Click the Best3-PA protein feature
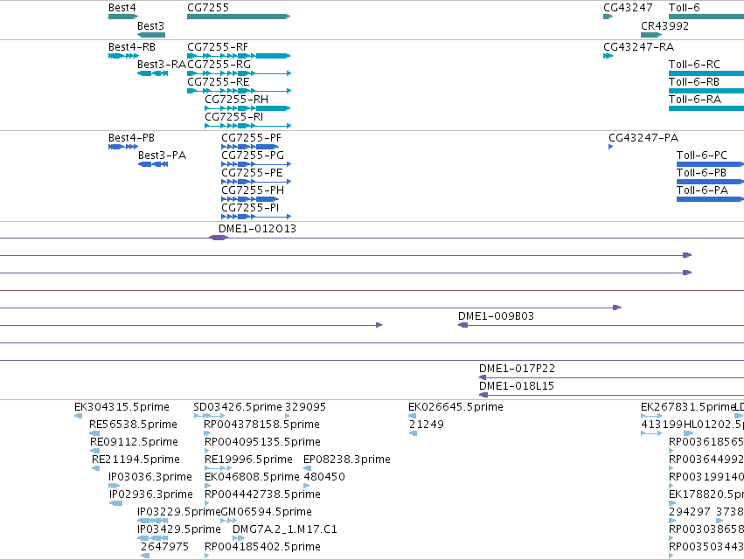Image resolution: width=744 pixels, height=560 pixels. click(153, 164)
